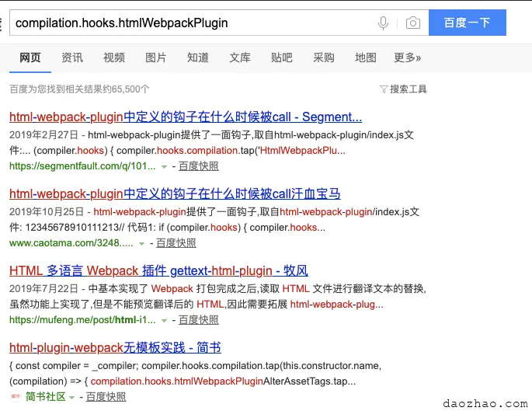Open the gettext-html-plugin 牧风 result title
Viewport: 532px width, 411px height.
pyautogui.click(x=158, y=271)
